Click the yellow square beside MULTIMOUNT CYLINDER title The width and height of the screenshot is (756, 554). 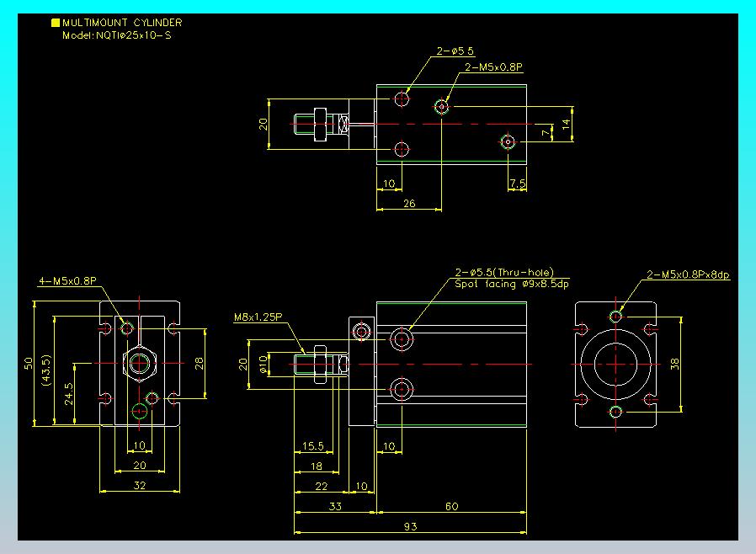[56, 23]
